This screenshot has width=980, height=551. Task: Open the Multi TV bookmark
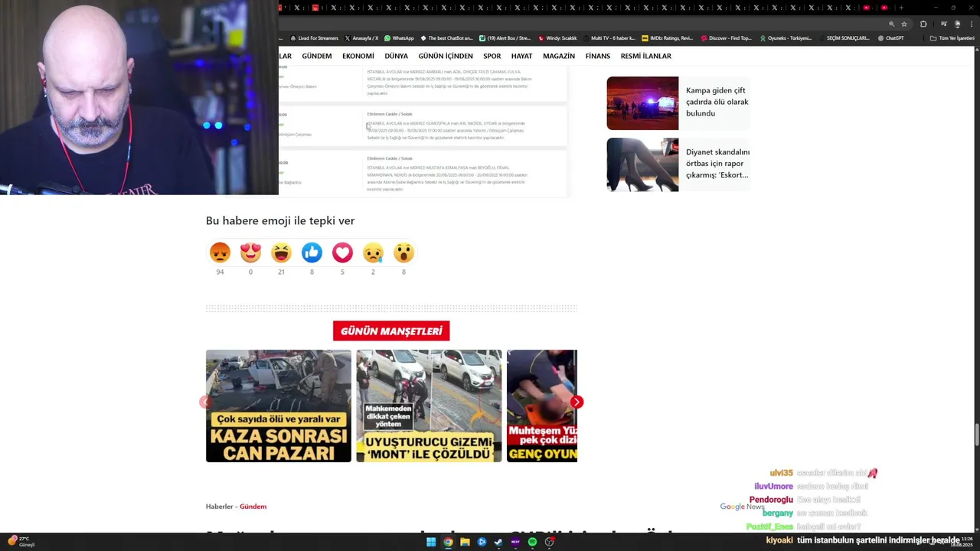(609, 38)
